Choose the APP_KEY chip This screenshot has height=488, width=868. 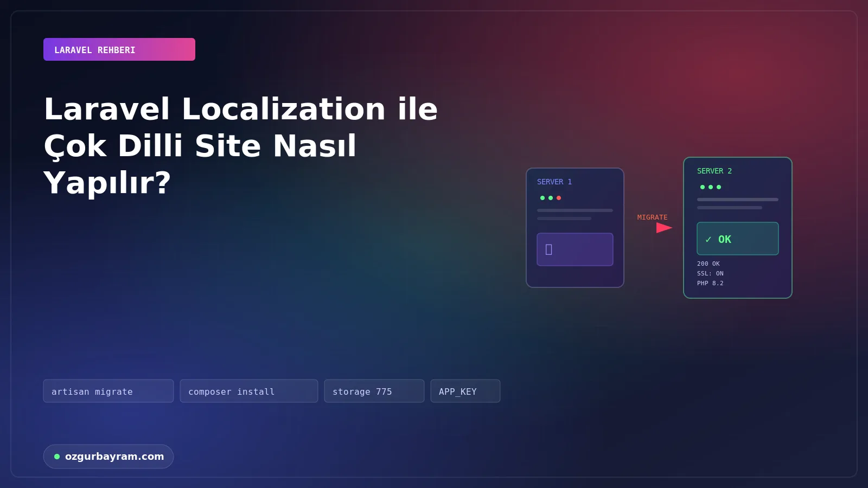click(465, 391)
